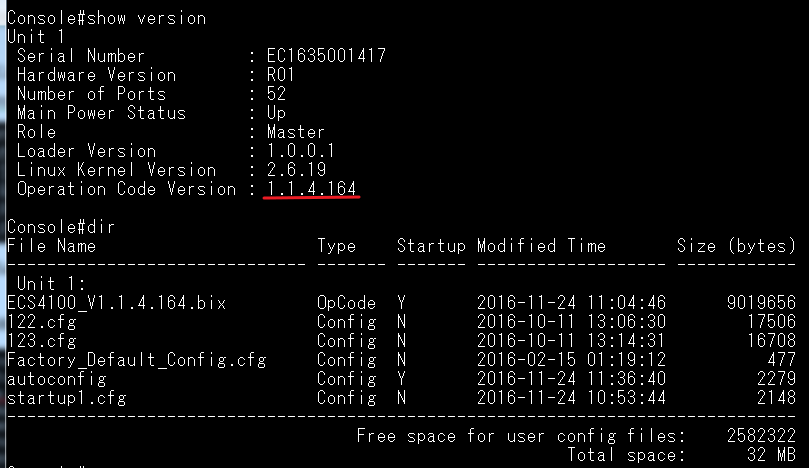
Task: Click the Total space value 32 MB
Action: tap(771, 455)
